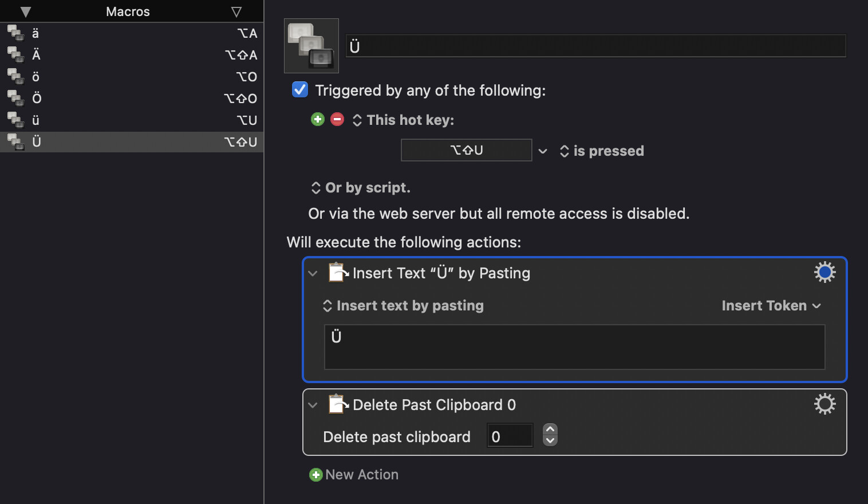The image size is (868, 504).
Task: Increment the Delete past clipboard stepper
Action: 550,429
